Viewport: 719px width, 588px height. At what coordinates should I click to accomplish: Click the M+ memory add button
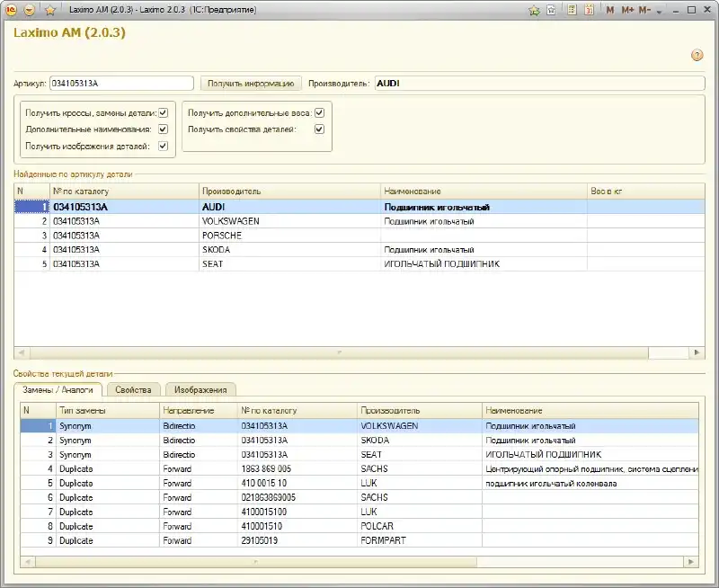tap(627, 10)
